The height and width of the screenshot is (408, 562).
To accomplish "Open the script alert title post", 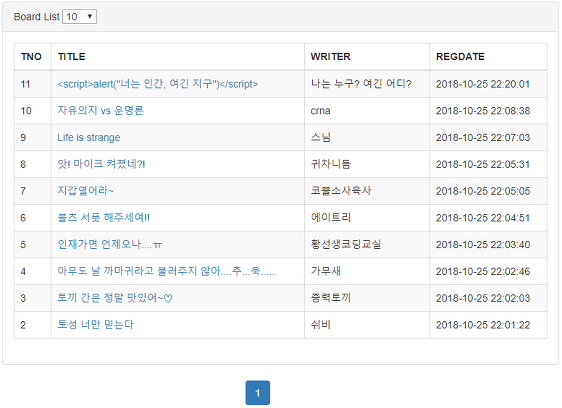I will pos(158,84).
